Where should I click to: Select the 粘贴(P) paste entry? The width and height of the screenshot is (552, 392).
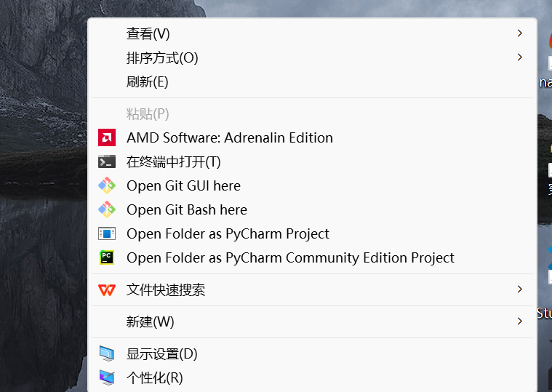[x=148, y=113]
